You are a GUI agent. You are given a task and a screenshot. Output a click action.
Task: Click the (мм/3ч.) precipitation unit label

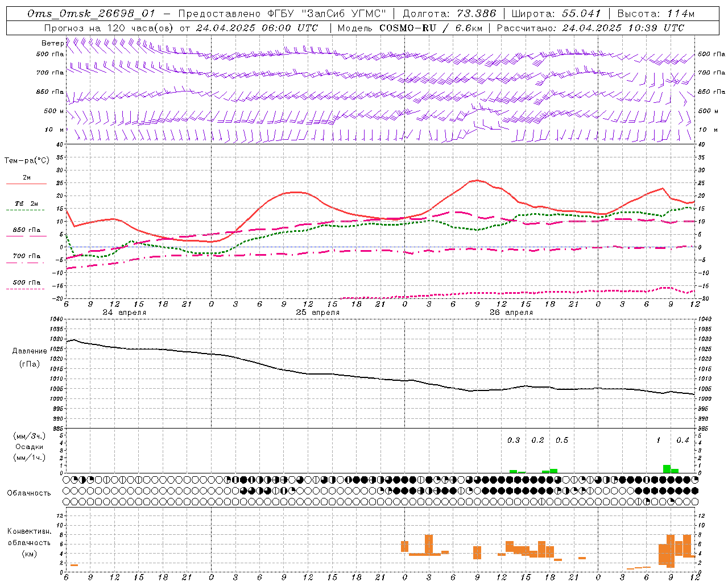coord(29,435)
